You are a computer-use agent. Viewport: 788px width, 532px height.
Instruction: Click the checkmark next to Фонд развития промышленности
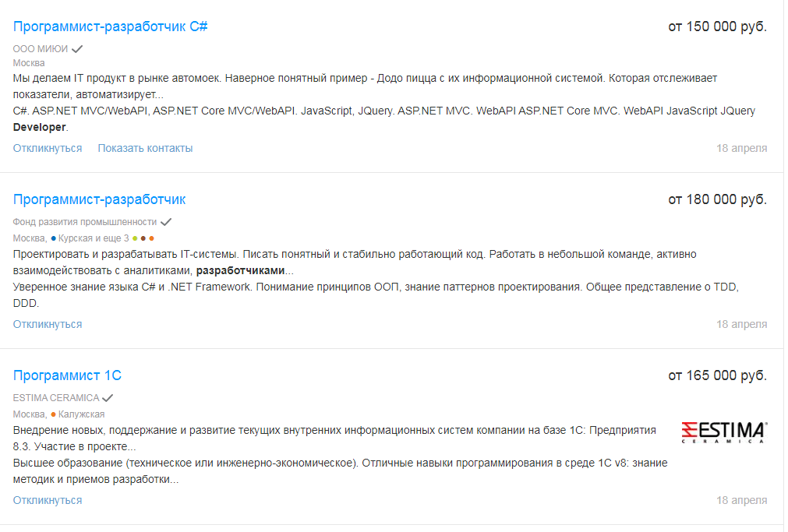(x=166, y=222)
